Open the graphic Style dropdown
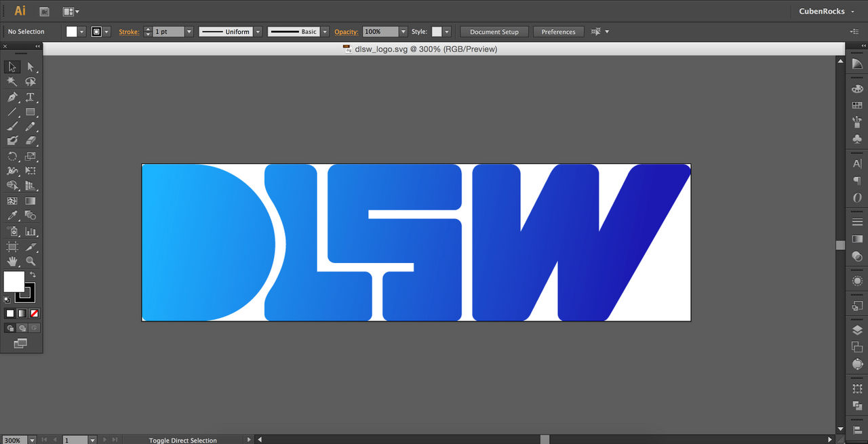868x444 pixels. coord(447,32)
